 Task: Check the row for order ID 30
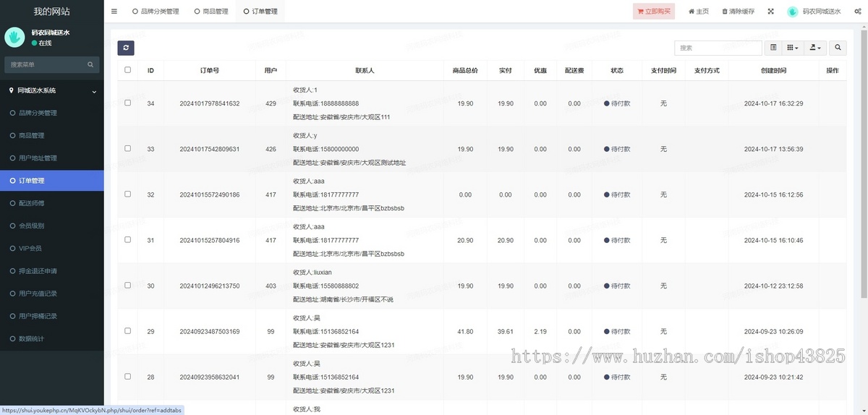click(128, 285)
